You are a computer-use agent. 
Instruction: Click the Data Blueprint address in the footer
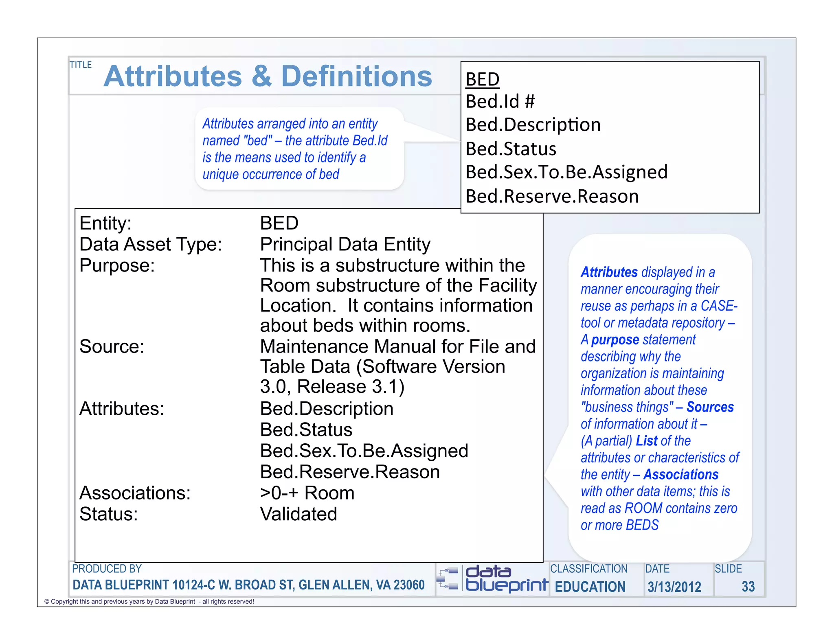tap(248, 585)
